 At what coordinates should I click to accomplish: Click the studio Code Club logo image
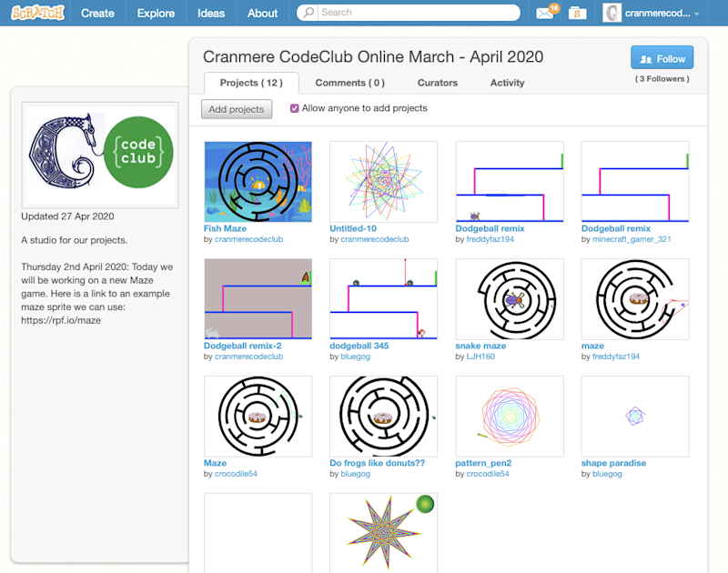tap(100, 155)
